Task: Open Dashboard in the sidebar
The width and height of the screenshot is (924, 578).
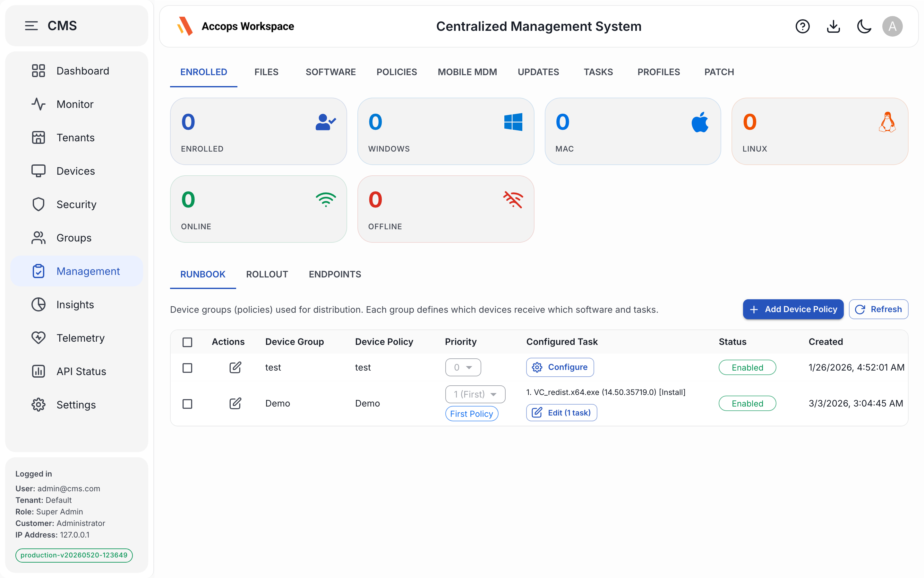Action: coord(77,71)
